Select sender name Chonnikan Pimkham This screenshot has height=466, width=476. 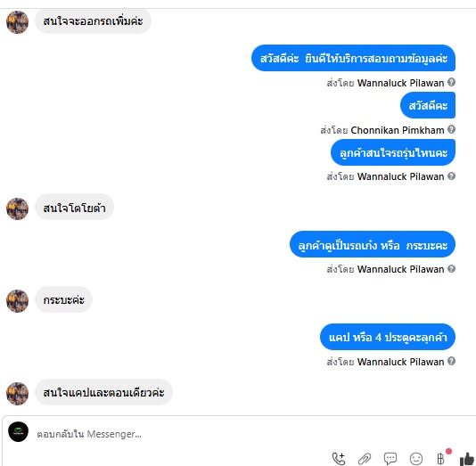tap(398, 130)
